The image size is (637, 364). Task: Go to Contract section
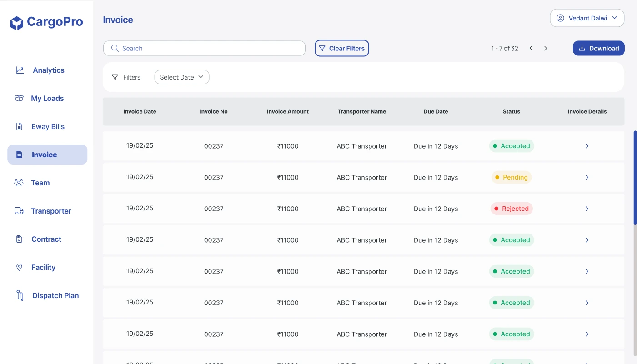point(47,239)
